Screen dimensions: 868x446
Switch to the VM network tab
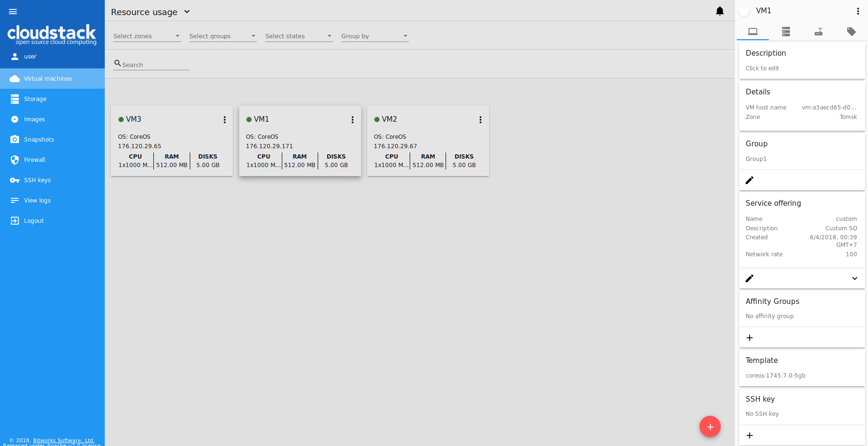coord(819,32)
